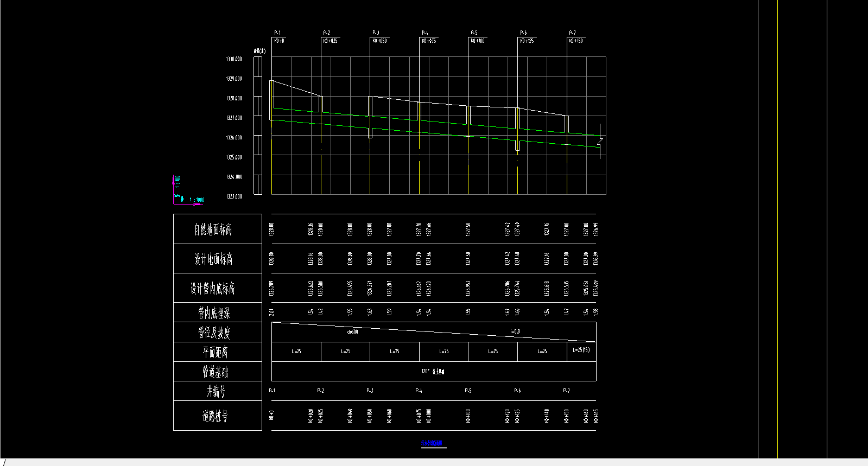Select P-2 in the 井编号 row
The image size is (868, 466).
coord(320,391)
